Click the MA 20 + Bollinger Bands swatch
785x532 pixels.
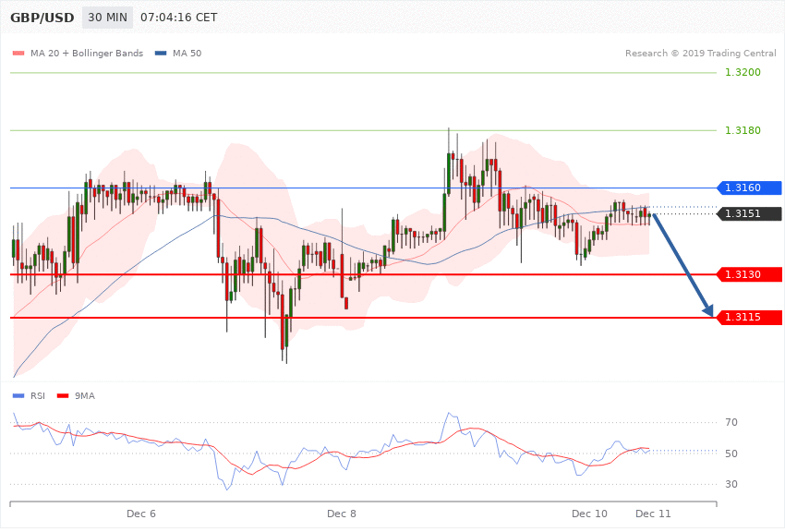click(x=18, y=53)
